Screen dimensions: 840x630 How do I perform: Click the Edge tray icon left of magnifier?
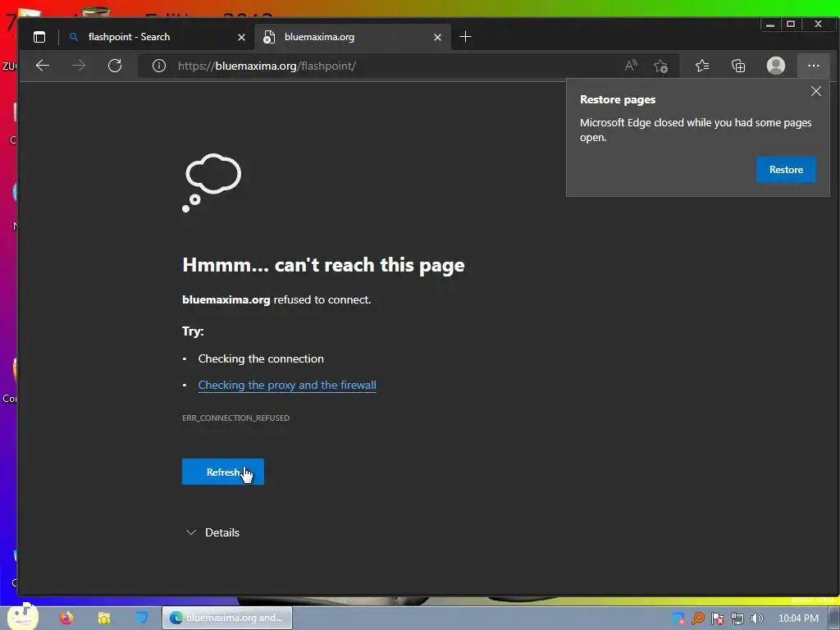click(x=678, y=619)
